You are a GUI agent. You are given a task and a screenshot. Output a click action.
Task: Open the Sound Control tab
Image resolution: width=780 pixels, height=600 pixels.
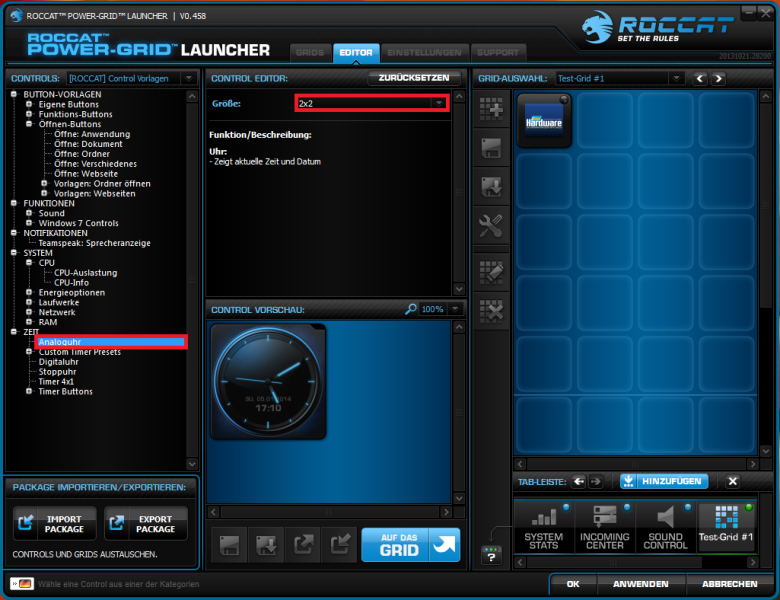click(666, 527)
